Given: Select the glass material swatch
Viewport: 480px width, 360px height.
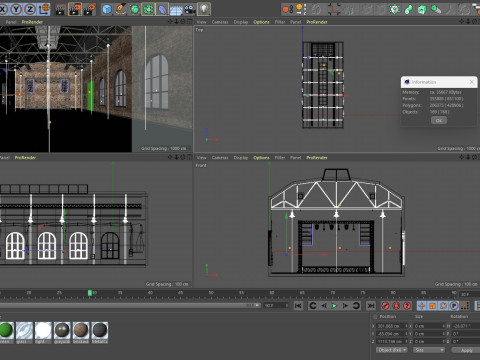Looking at the screenshot, I should pos(24,330).
